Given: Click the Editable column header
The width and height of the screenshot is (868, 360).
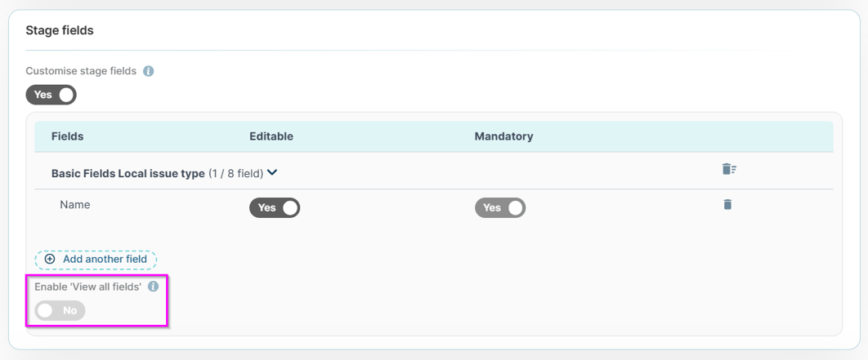Looking at the screenshot, I should point(271,136).
